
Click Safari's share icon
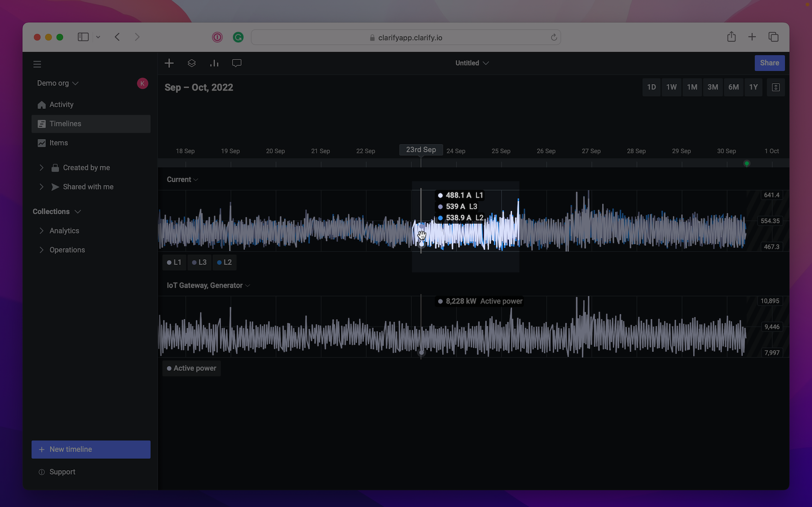[x=731, y=37]
